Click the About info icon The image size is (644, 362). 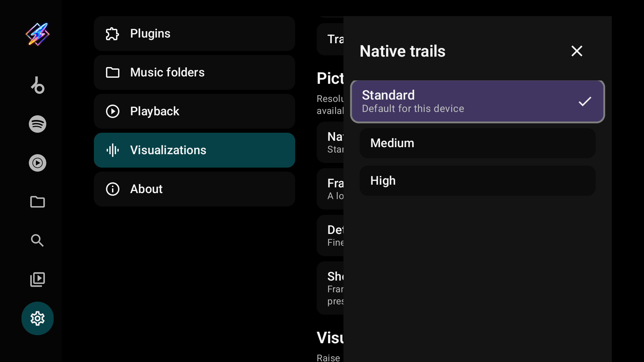pyautogui.click(x=112, y=189)
